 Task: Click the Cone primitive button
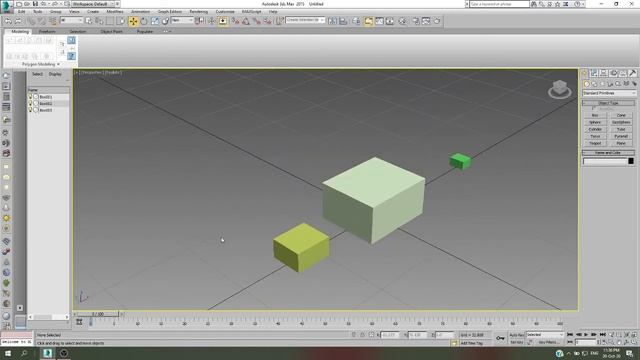pos(621,116)
